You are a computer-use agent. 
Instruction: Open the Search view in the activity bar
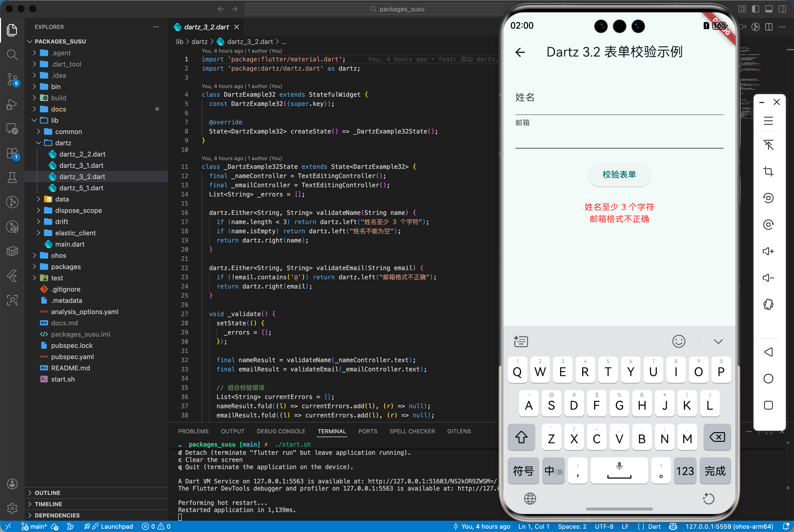point(12,54)
